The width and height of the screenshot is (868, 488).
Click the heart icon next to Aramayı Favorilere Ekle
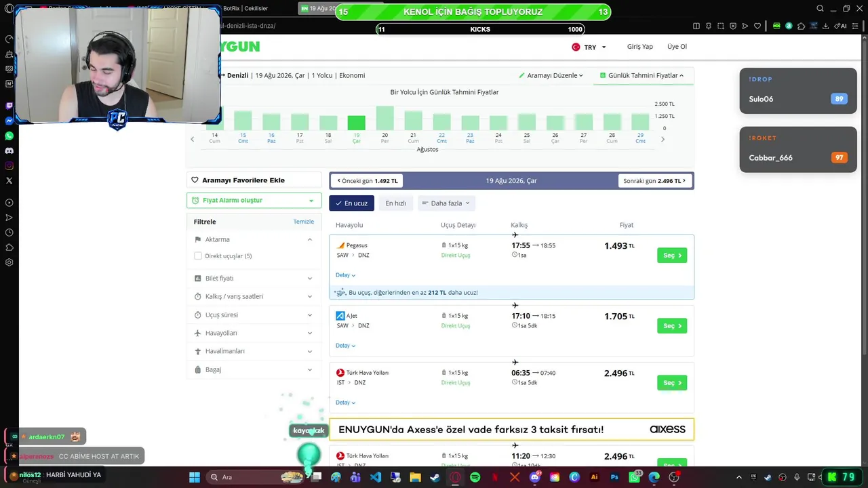tap(195, 180)
